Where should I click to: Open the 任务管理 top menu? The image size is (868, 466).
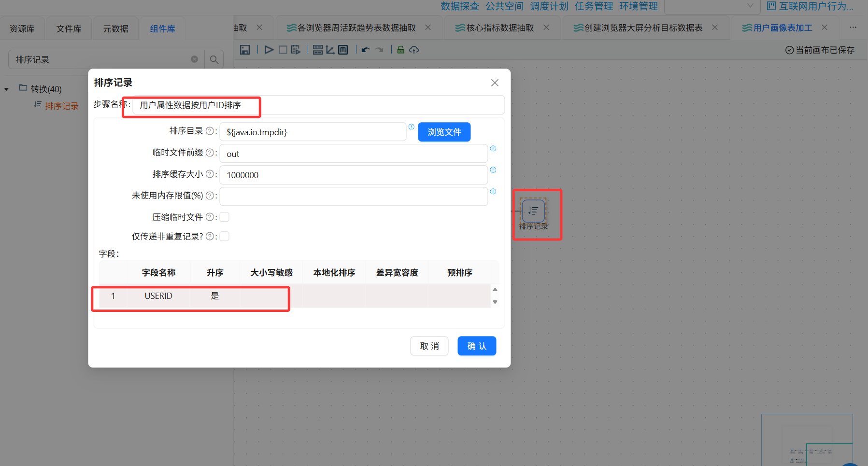[x=594, y=6]
